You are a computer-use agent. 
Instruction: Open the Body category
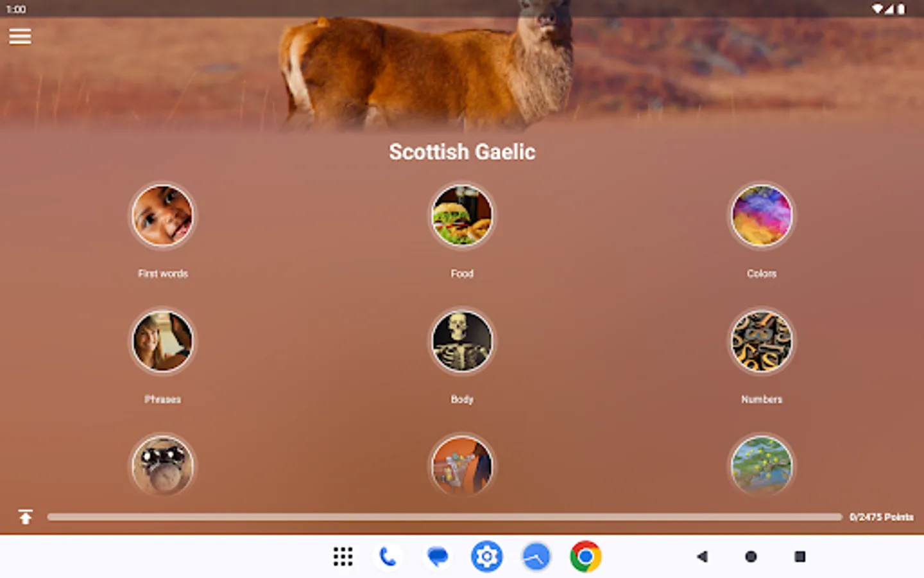click(x=462, y=342)
